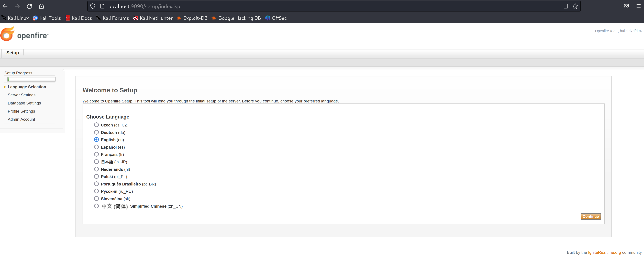Click the Welcome to Setup heading

110,90
